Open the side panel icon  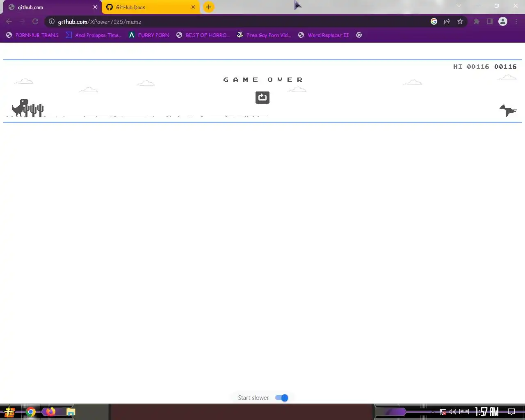(490, 21)
